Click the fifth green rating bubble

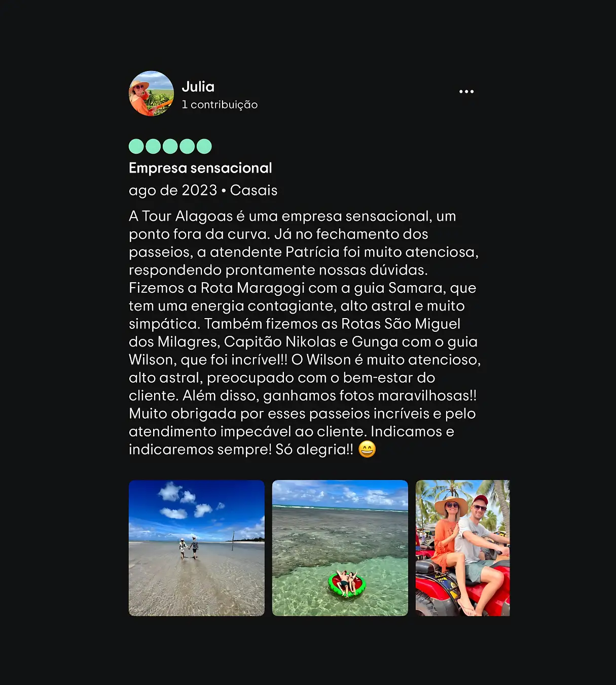(x=204, y=146)
